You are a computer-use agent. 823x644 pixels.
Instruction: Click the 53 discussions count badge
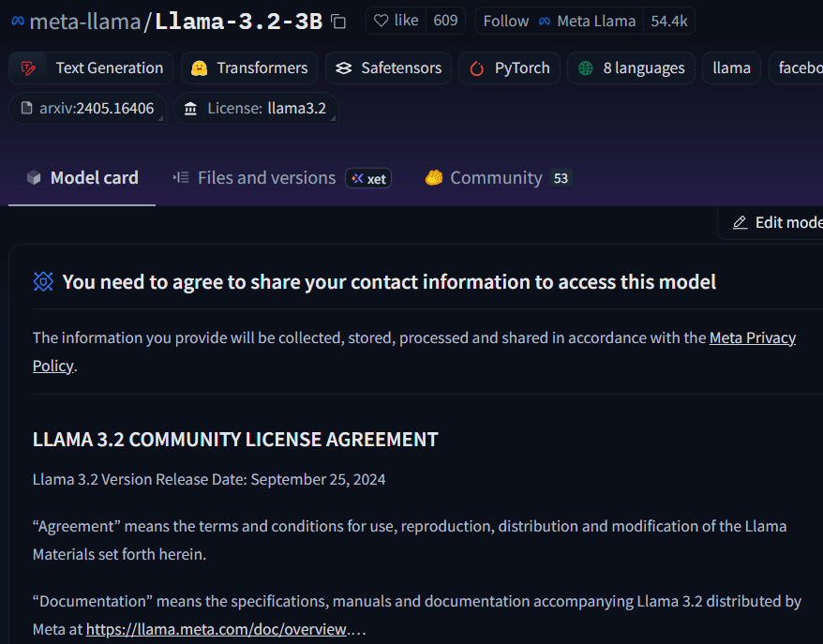click(x=561, y=178)
